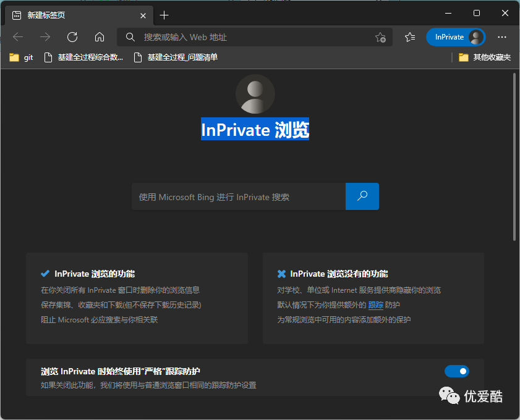Close the 新建标签页 tab
The width and height of the screenshot is (520, 420).
click(x=143, y=15)
